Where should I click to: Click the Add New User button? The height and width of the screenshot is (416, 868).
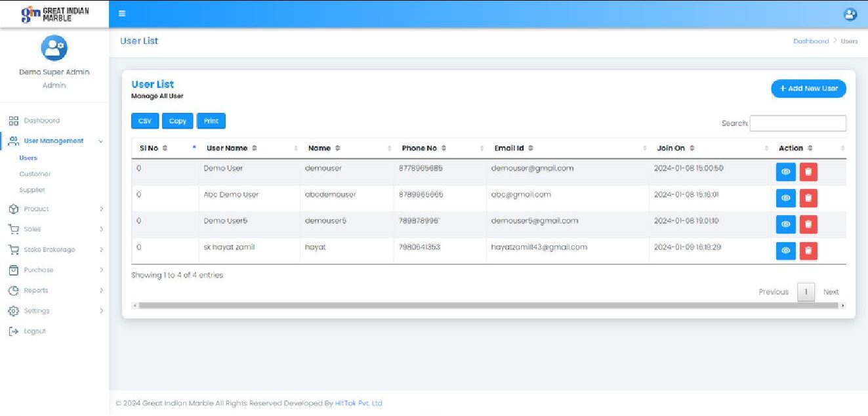tap(808, 89)
